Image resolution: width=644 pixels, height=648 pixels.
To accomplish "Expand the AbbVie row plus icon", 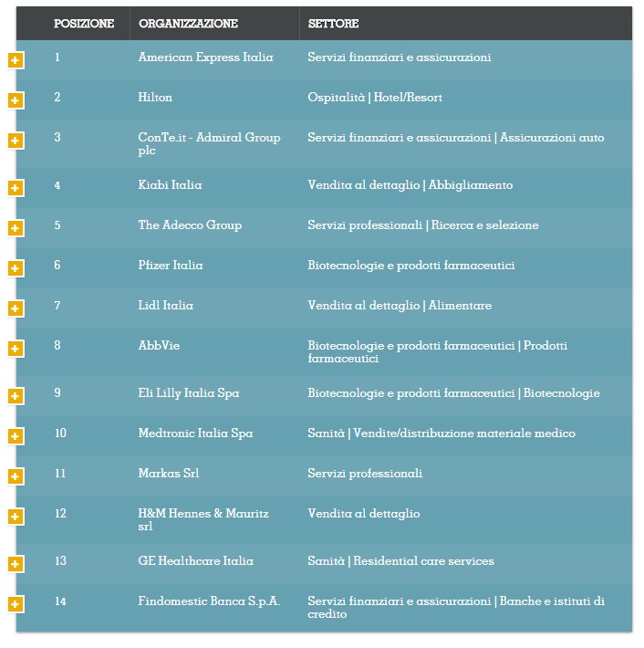I will coord(16,349).
